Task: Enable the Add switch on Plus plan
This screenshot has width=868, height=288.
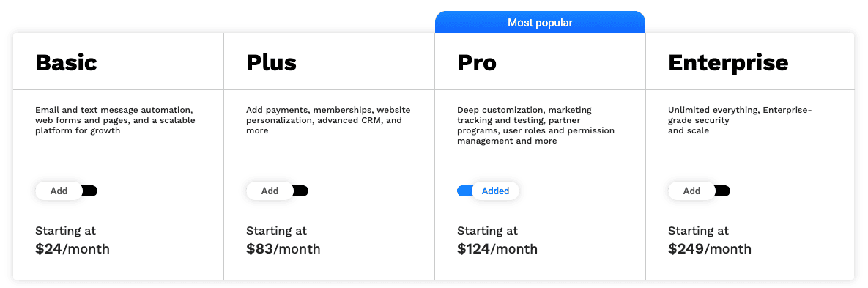Action: coord(278,191)
